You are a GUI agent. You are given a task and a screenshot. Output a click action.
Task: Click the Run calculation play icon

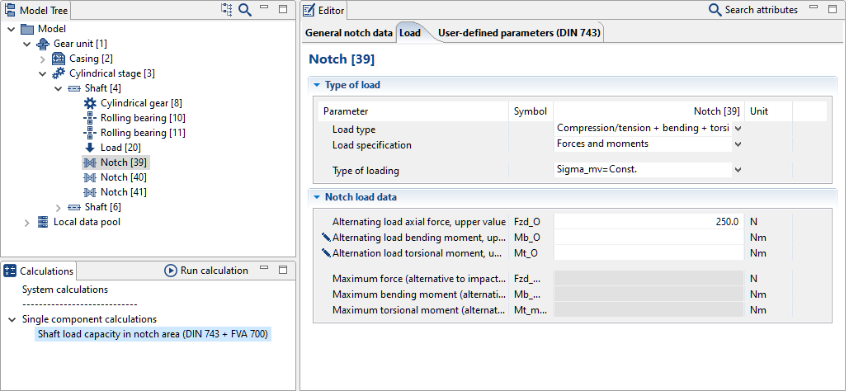[x=171, y=271]
